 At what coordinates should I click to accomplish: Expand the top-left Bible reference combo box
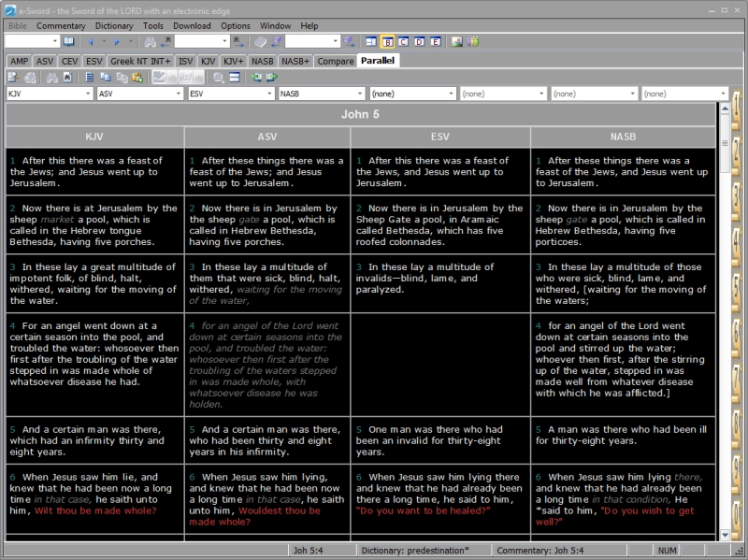(x=55, y=41)
